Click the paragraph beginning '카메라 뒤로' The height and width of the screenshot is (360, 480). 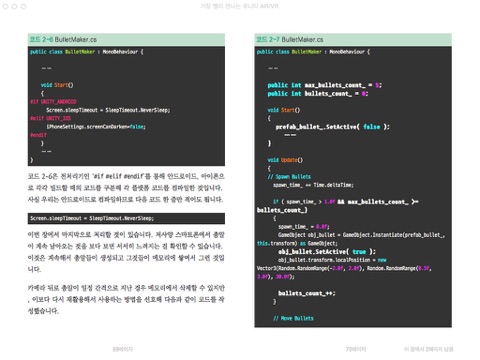click(126, 299)
